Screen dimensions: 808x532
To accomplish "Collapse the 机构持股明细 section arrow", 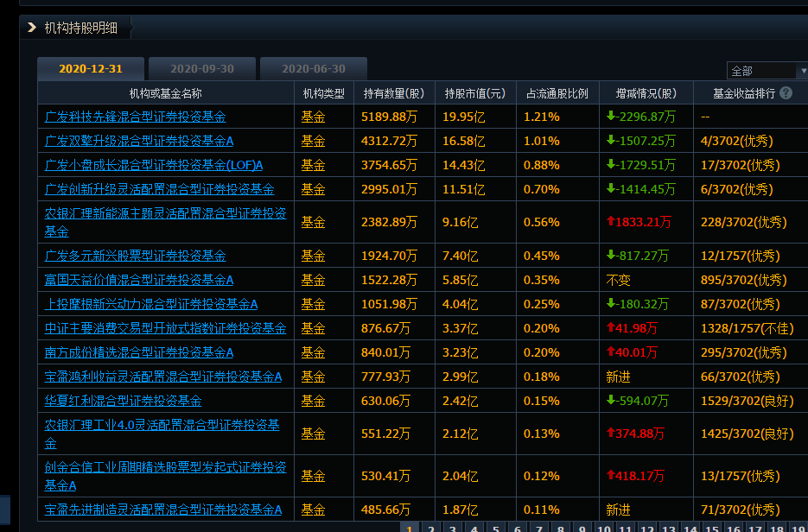I will click(x=32, y=28).
